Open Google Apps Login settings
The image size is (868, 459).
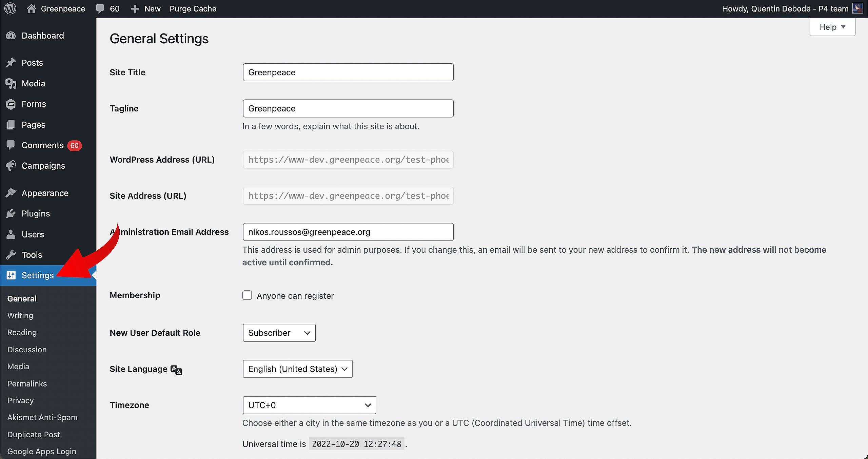[x=41, y=451]
